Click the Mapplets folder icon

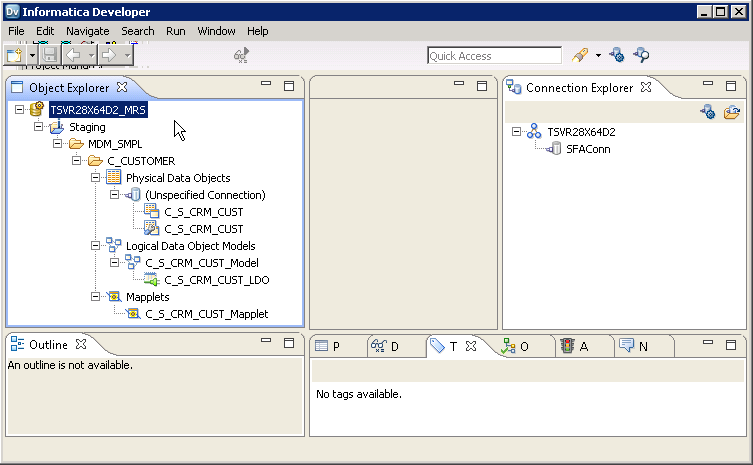click(x=114, y=296)
